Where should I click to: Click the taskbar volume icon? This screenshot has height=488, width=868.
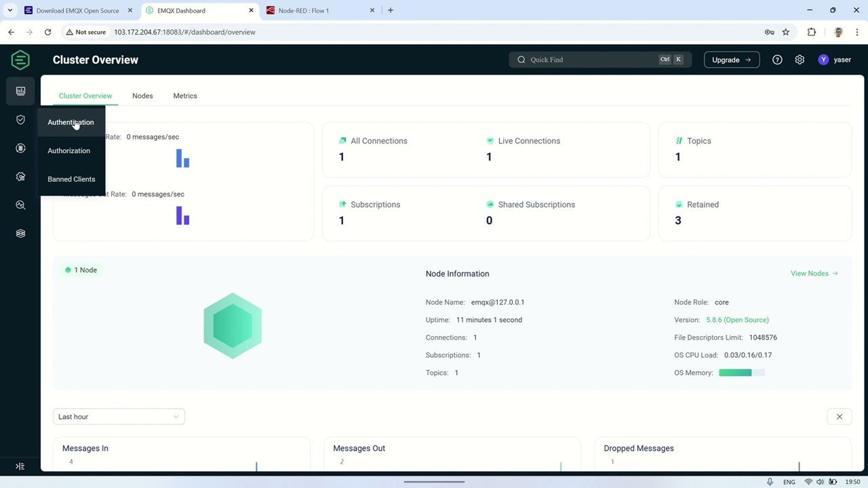pos(821,482)
